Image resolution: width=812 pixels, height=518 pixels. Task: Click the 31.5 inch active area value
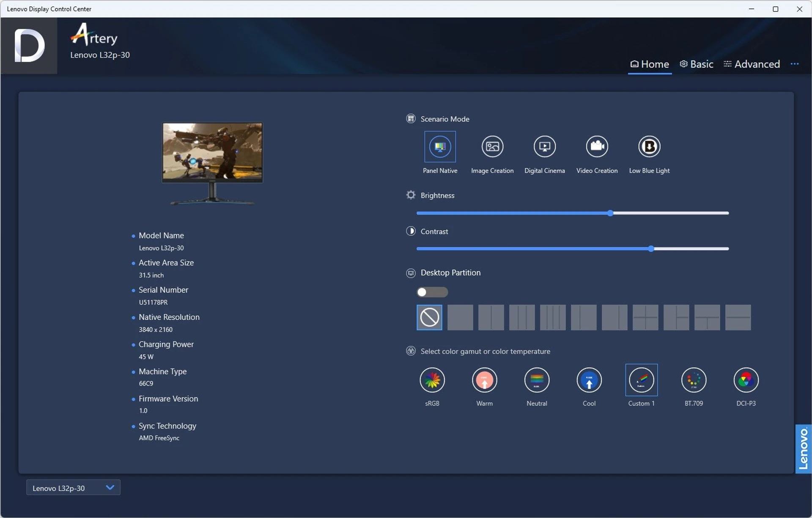[x=151, y=275]
